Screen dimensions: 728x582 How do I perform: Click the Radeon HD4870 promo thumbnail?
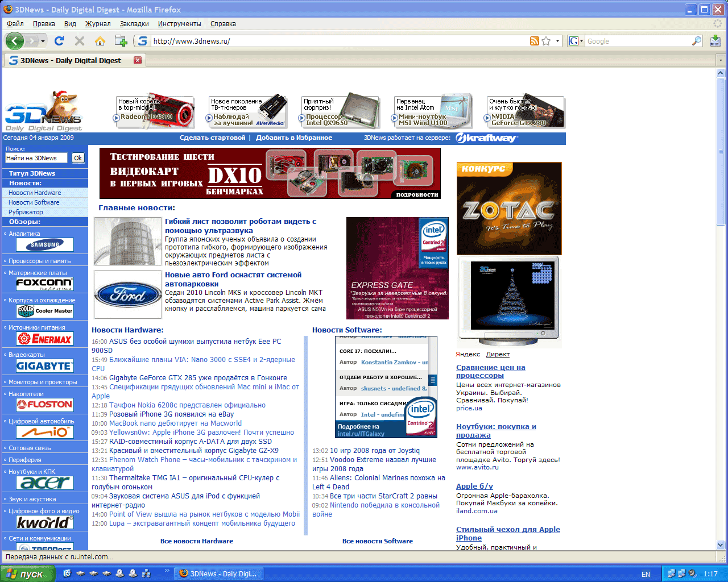(x=155, y=111)
